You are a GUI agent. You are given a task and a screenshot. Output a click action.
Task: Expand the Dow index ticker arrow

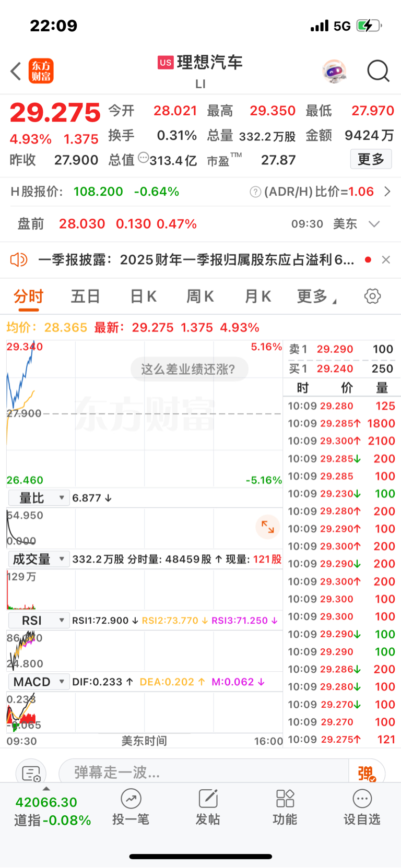[x=46, y=789]
